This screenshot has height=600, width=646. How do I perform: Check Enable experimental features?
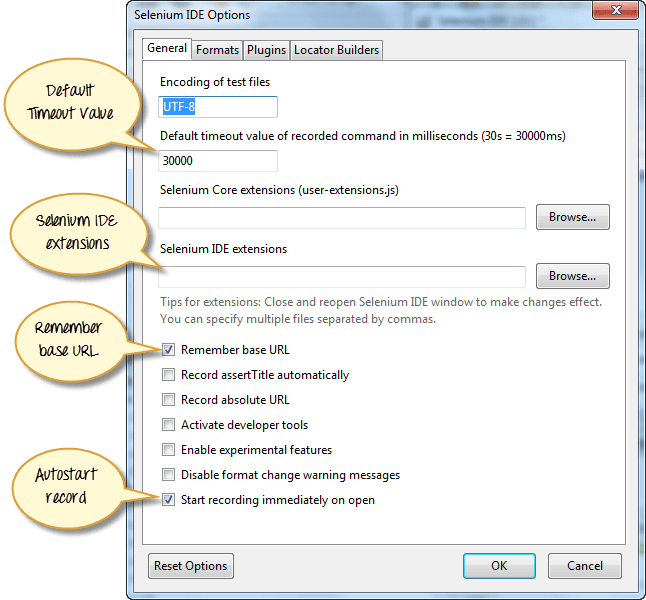pyautogui.click(x=169, y=450)
